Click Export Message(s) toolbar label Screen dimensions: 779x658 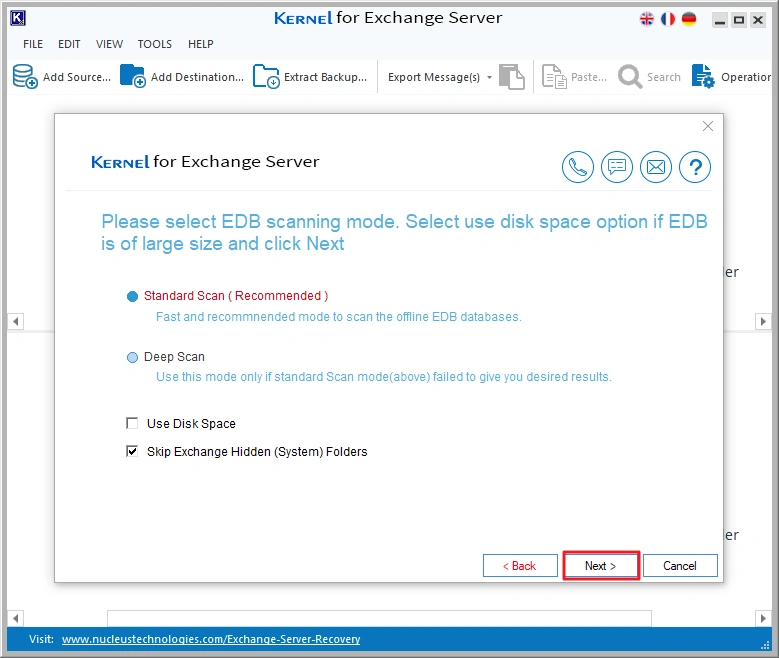[x=434, y=77]
